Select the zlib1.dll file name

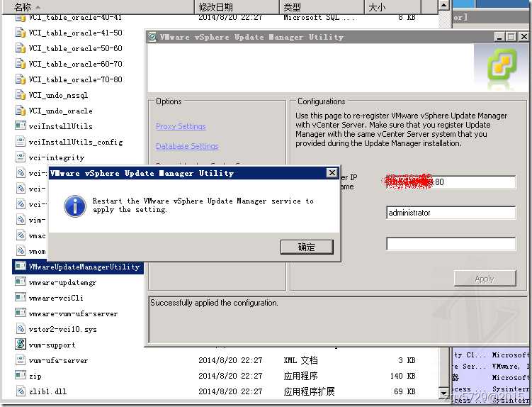click(x=48, y=391)
